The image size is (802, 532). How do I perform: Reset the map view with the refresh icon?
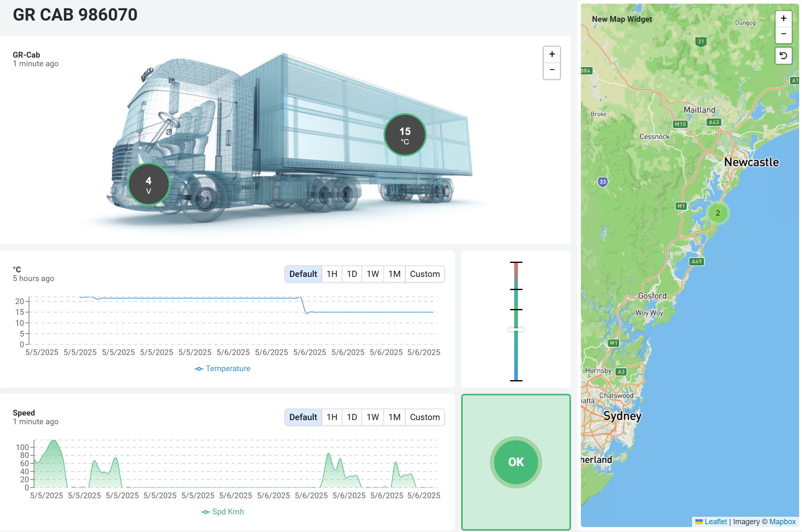pyautogui.click(x=783, y=56)
